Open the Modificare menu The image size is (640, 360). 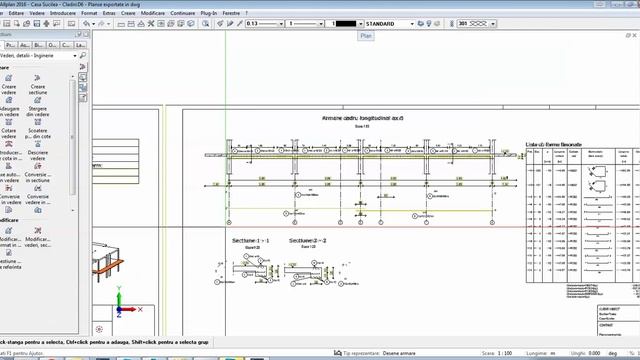pyautogui.click(x=153, y=13)
